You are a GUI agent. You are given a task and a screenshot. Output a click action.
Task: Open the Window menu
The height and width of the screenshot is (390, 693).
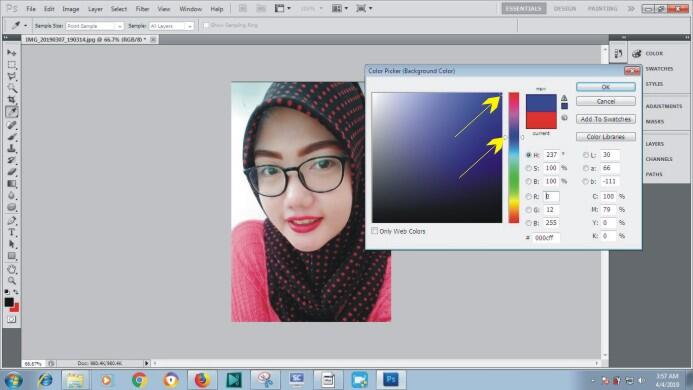point(190,9)
